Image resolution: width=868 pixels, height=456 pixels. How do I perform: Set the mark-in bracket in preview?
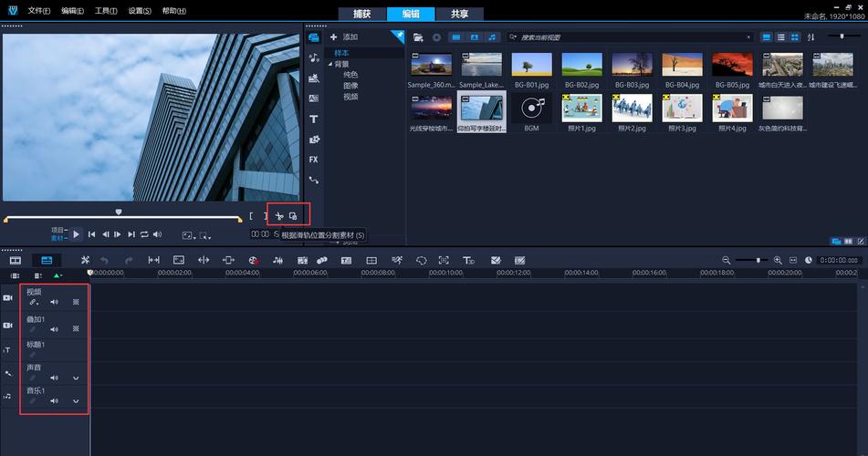pos(251,216)
